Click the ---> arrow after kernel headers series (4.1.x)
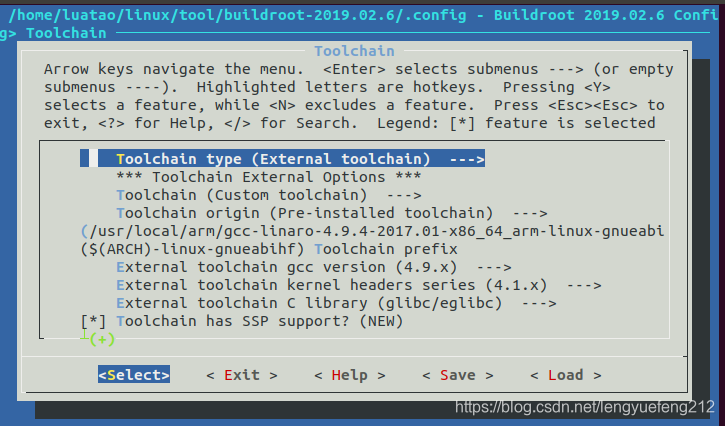 pyautogui.click(x=584, y=285)
